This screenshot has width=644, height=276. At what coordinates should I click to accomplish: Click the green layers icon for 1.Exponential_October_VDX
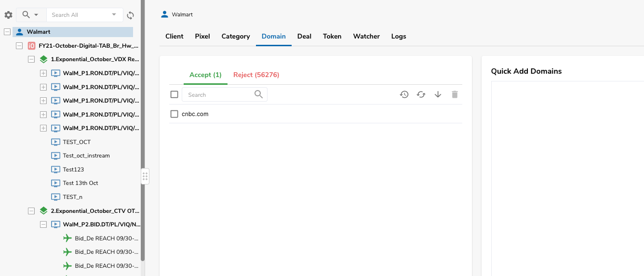(43, 59)
